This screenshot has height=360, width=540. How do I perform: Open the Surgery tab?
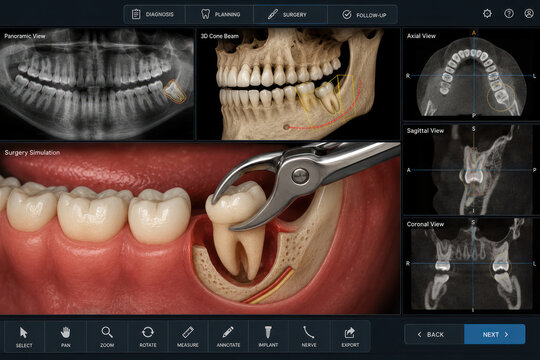290,14
